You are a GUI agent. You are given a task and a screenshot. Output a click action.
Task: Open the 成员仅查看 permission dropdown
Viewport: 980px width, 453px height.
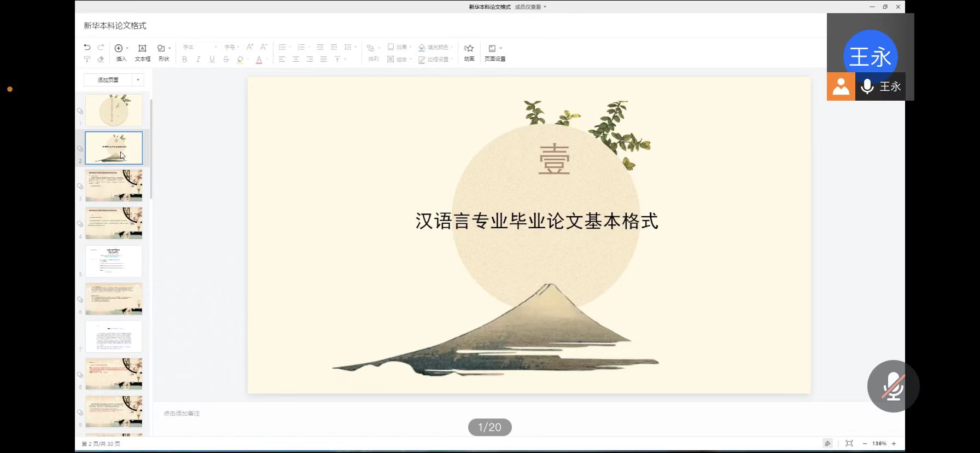pyautogui.click(x=530, y=7)
